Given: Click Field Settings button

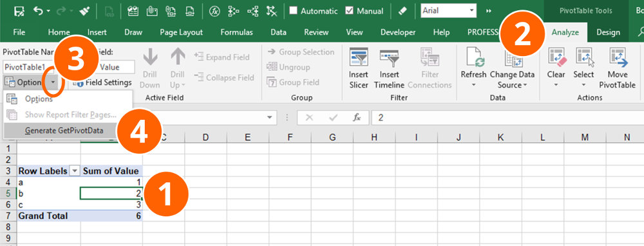Looking at the screenshot, I should coord(103,82).
